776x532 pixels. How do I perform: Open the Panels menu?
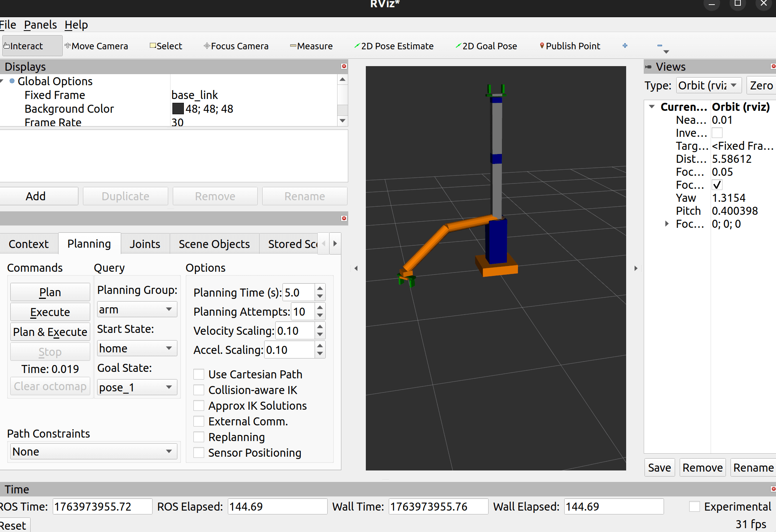[40, 25]
